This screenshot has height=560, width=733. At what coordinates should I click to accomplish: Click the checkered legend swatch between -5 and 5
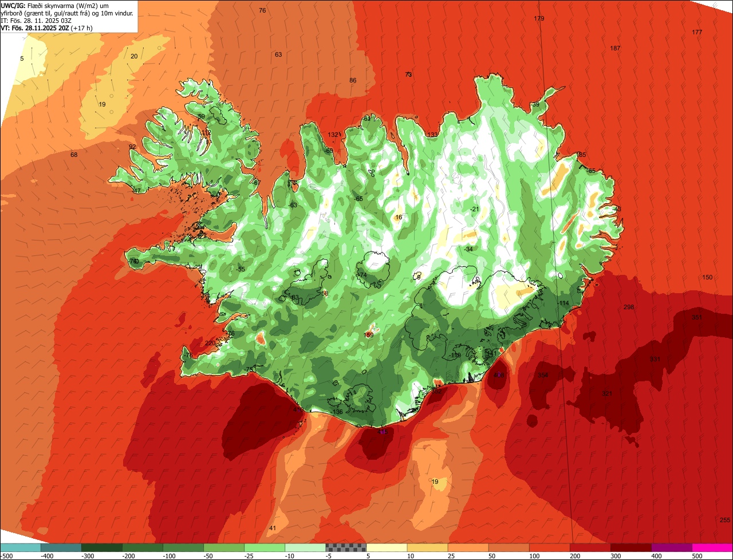pos(345,547)
